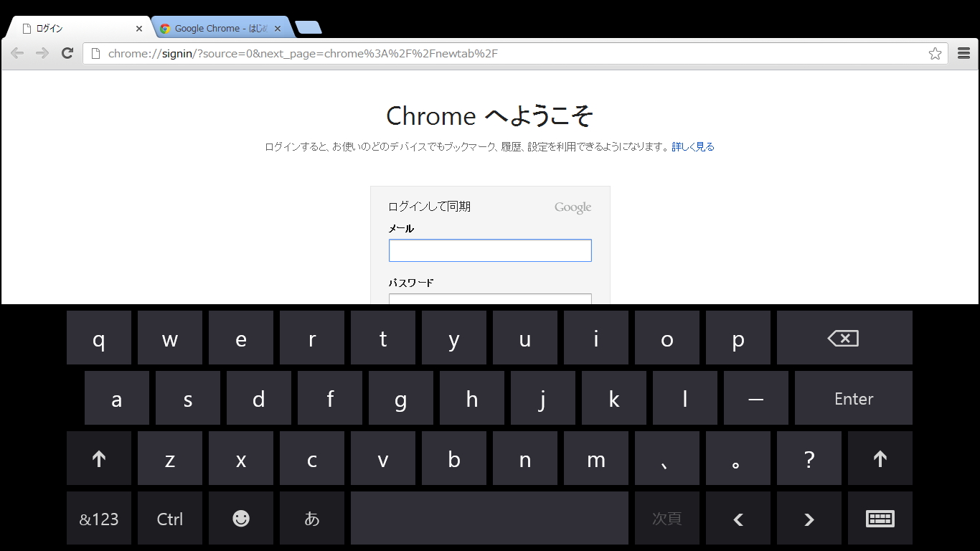Click the page reload icon

(x=67, y=53)
